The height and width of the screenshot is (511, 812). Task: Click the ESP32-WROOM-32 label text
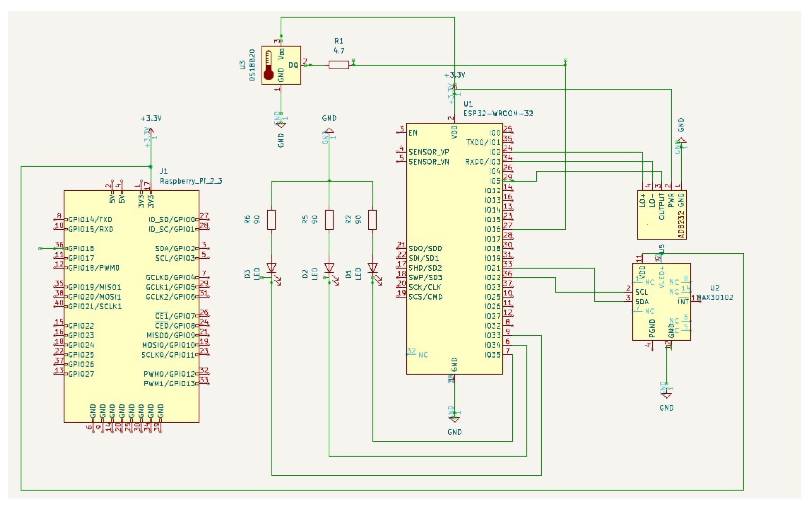click(x=498, y=113)
